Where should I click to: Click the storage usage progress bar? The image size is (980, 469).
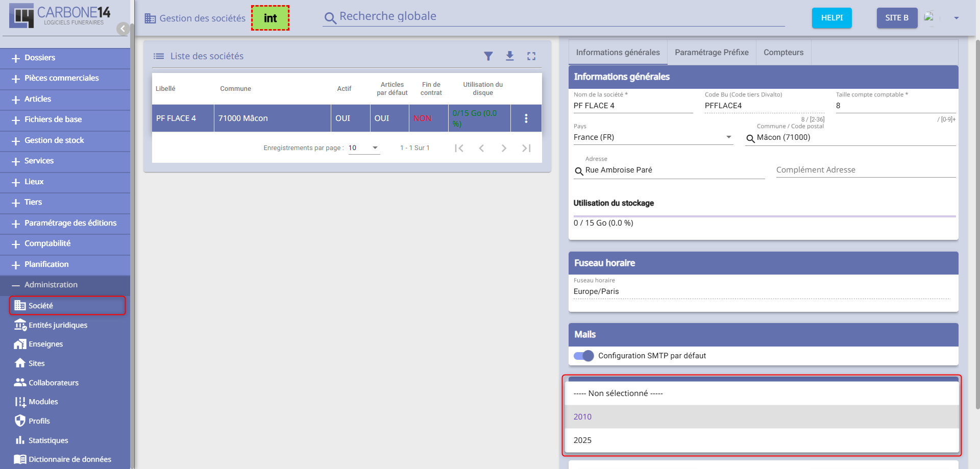[x=765, y=216]
